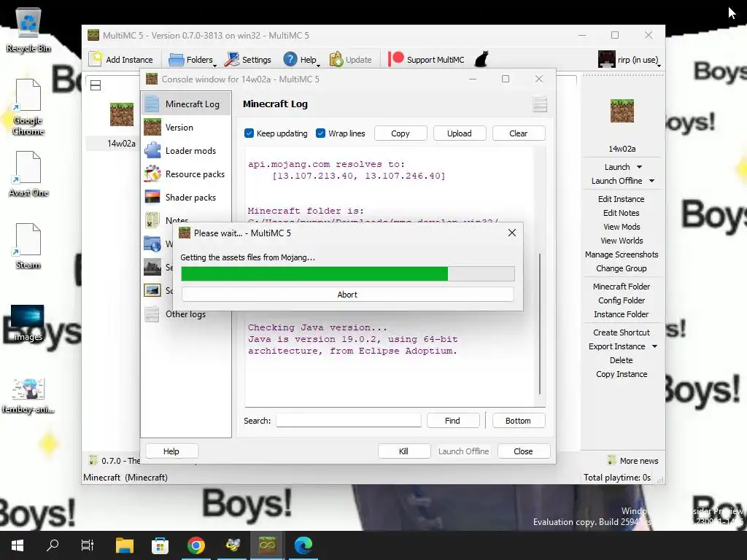Open File Explorer from taskbar

(x=124, y=545)
